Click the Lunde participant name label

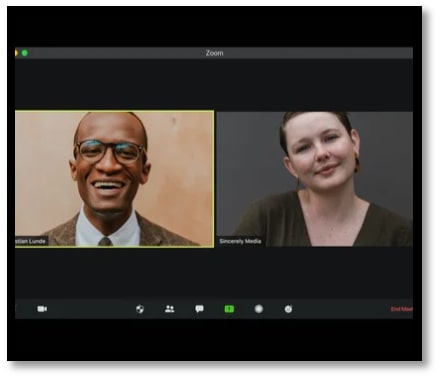click(x=31, y=241)
